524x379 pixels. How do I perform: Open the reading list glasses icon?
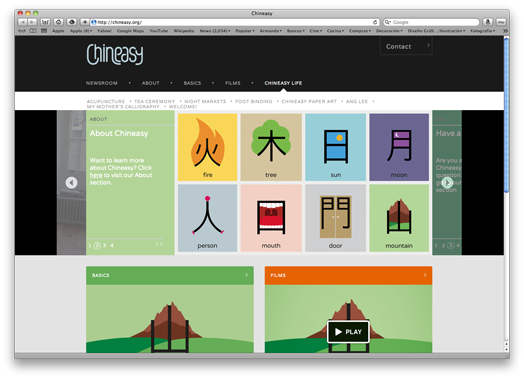click(x=22, y=31)
